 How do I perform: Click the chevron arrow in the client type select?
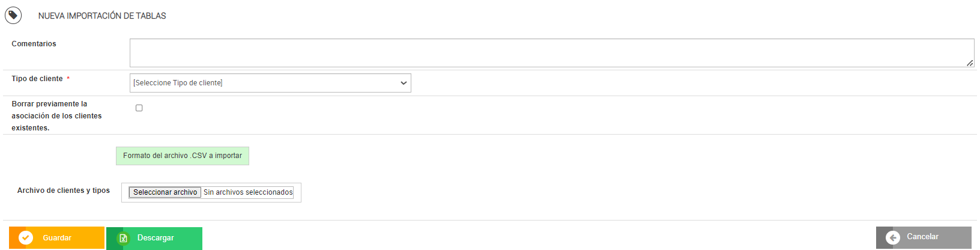tap(404, 83)
